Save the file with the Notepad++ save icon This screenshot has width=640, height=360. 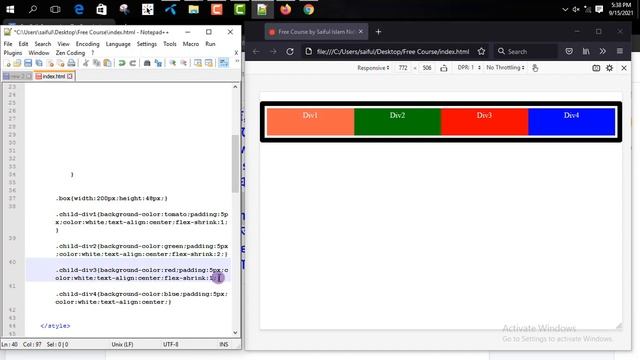pyautogui.click(x=28, y=63)
